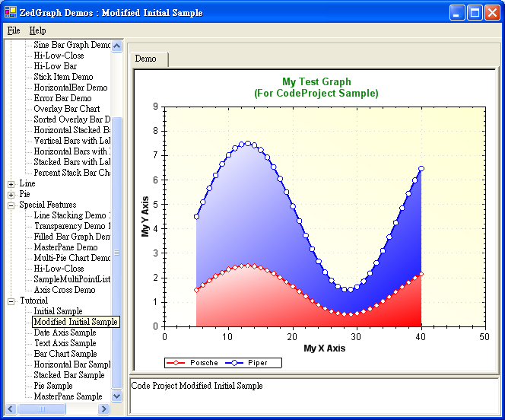Select the Pie category label
The image size is (505, 420).
[x=24, y=194]
